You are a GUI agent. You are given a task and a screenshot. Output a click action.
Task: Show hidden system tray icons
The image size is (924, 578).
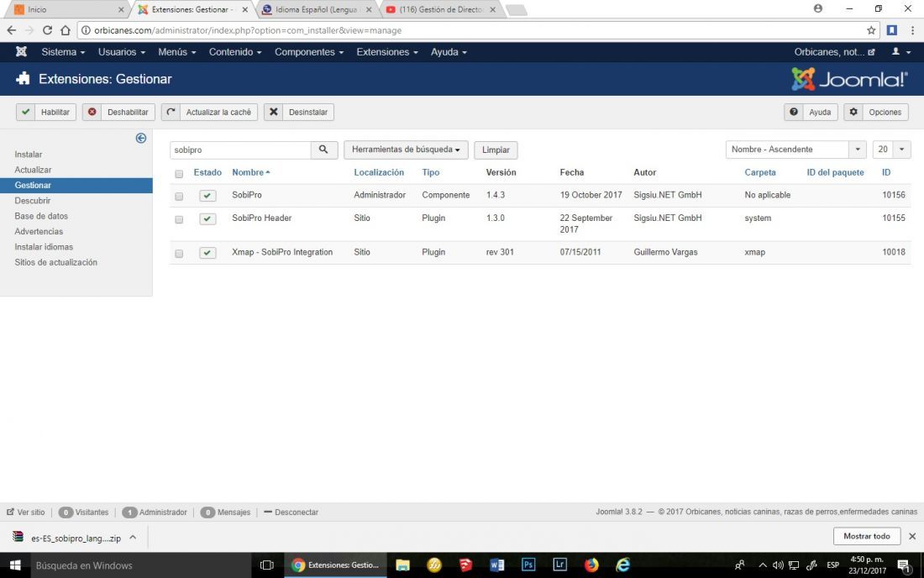point(763,565)
